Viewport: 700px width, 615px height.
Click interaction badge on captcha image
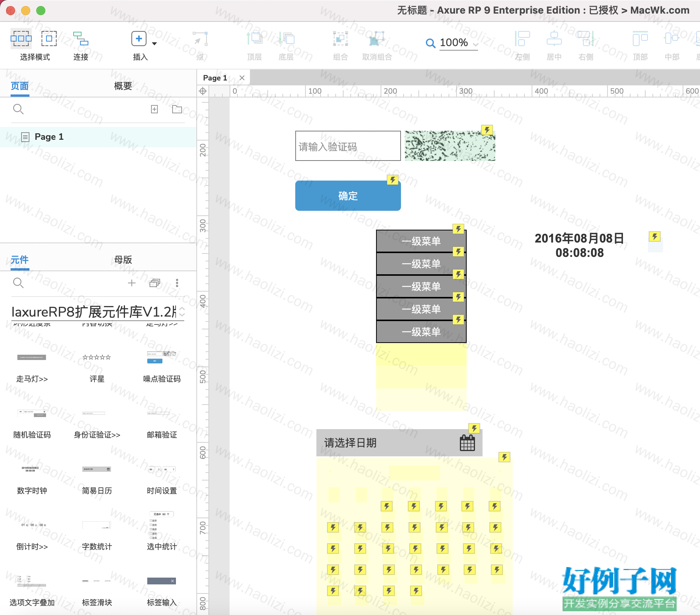point(487,130)
